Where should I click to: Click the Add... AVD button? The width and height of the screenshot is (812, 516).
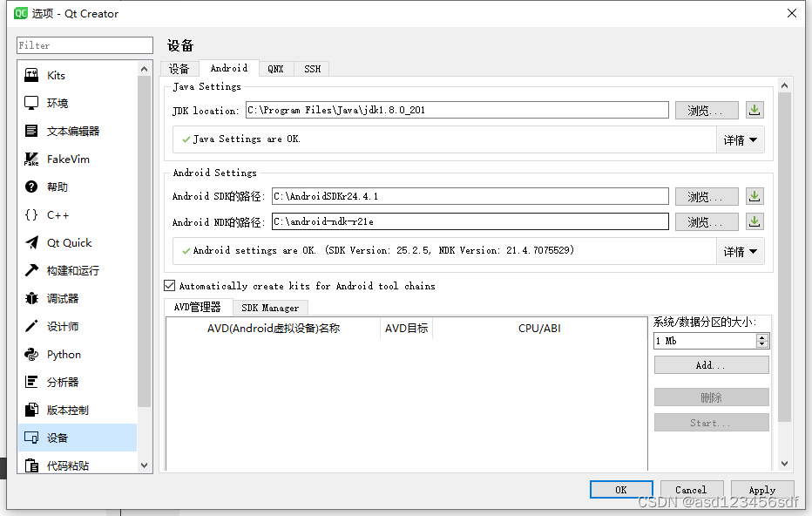coord(712,365)
